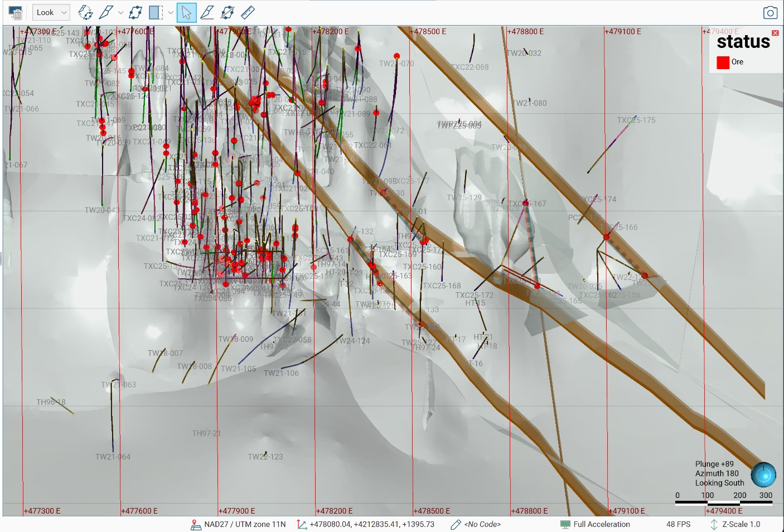This screenshot has height=532, width=784.
Task: Click the camera screenshot icon
Action: [770, 13]
